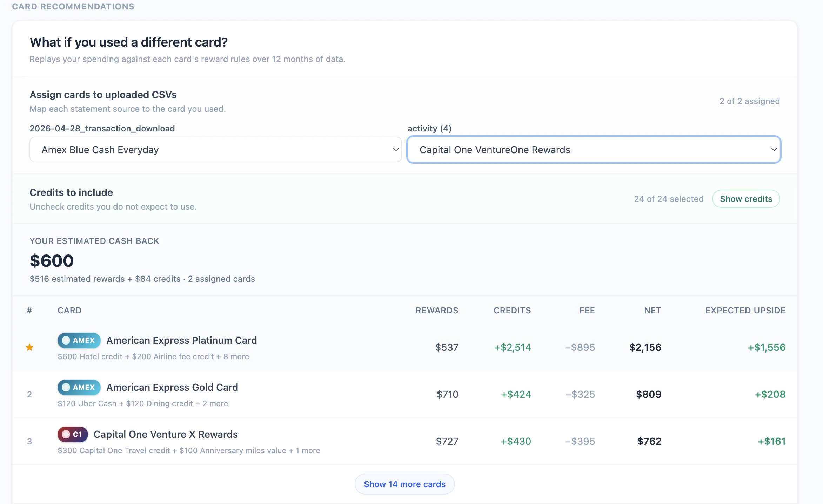Click the FEE column header
Image resolution: width=823 pixels, height=504 pixels.
click(587, 311)
